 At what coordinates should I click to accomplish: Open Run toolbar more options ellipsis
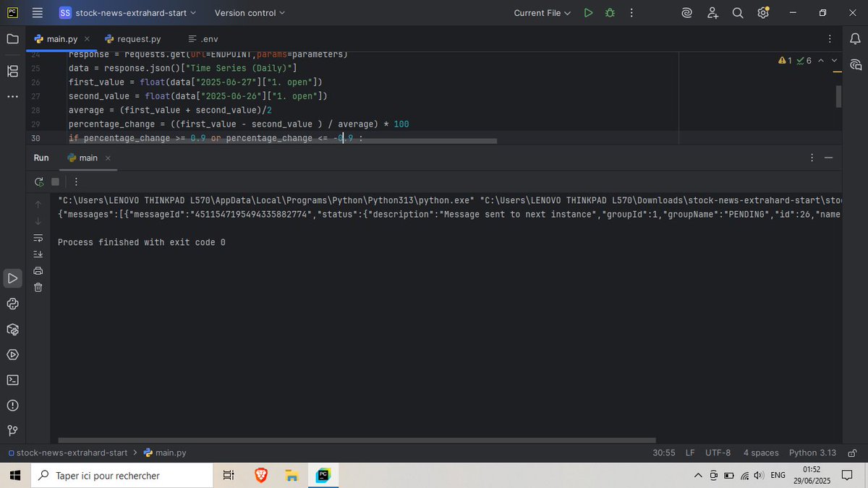76,181
